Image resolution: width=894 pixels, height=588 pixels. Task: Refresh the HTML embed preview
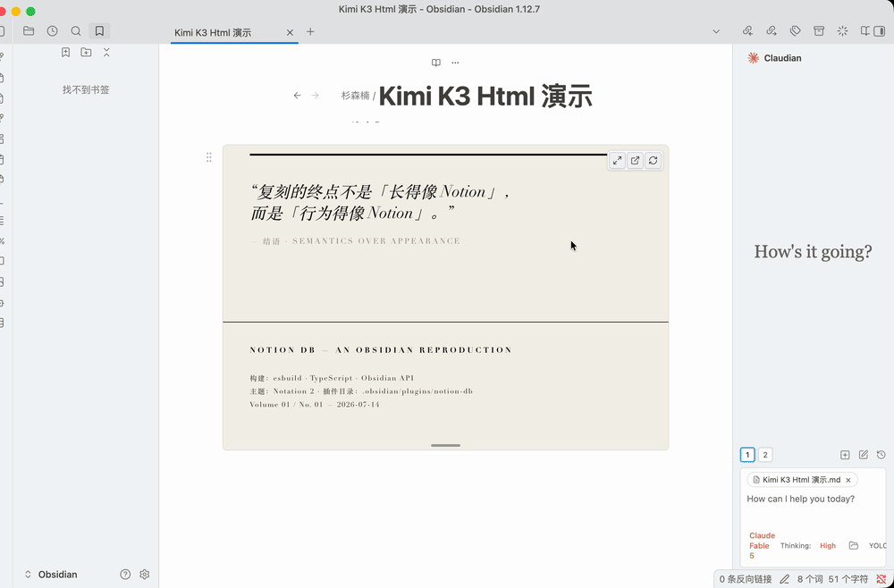pyautogui.click(x=653, y=161)
